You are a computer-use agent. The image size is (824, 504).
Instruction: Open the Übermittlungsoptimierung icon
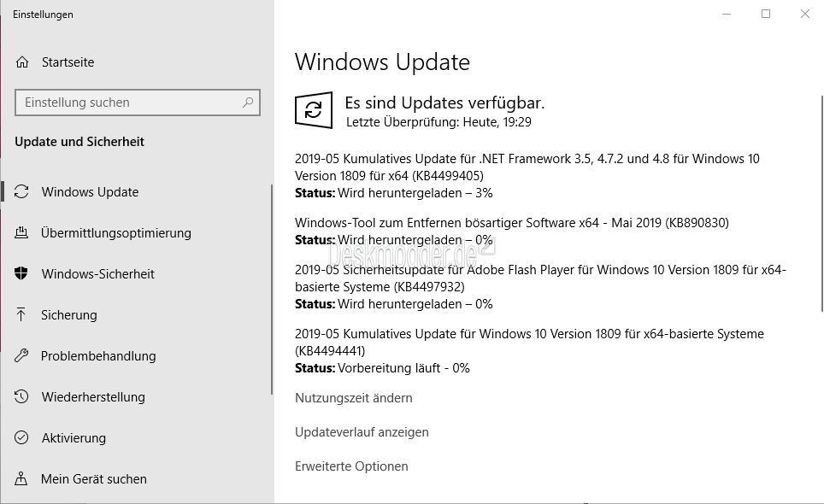[x=21, y=232]
